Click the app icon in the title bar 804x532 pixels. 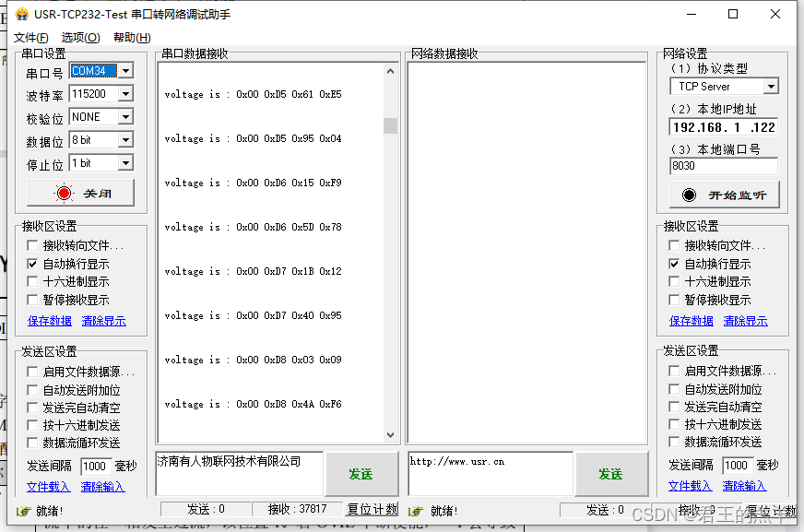click(x=21, y=14)
